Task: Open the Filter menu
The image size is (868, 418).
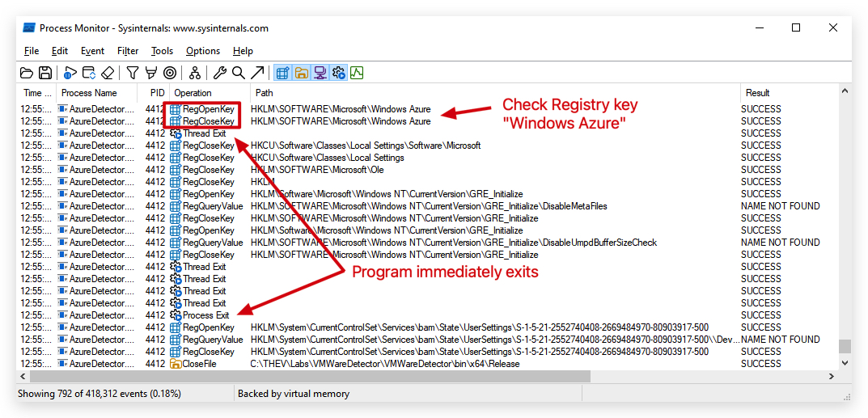Action: pyautogui.click(x=128, y=51)
